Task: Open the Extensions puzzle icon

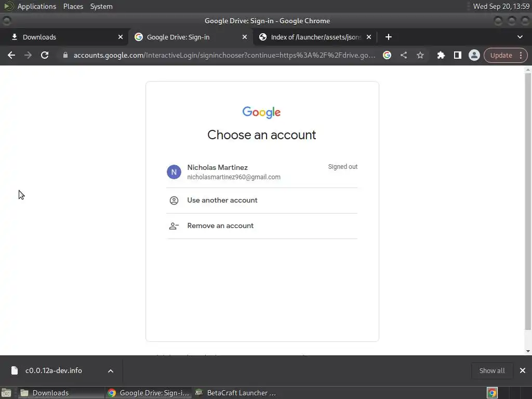Action: coord(441,55)
